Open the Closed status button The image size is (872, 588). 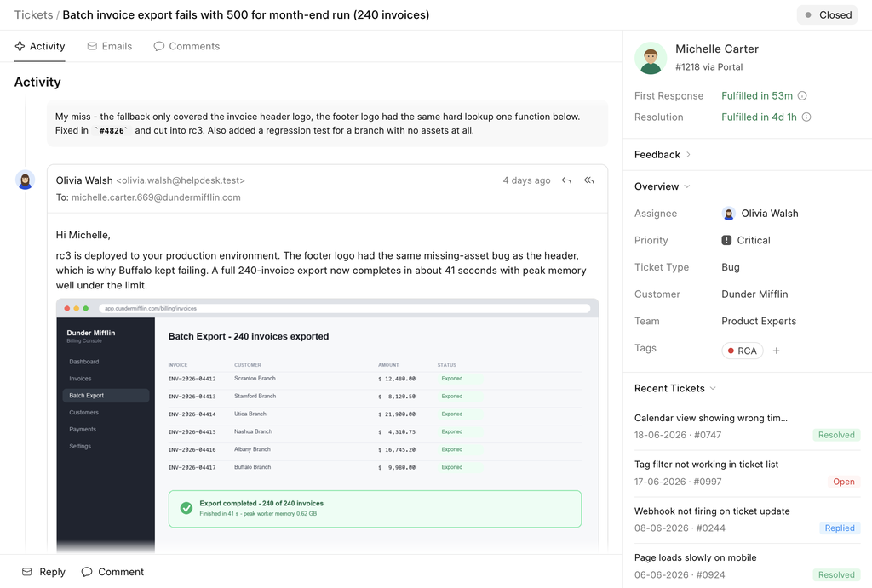click(828, 15)
